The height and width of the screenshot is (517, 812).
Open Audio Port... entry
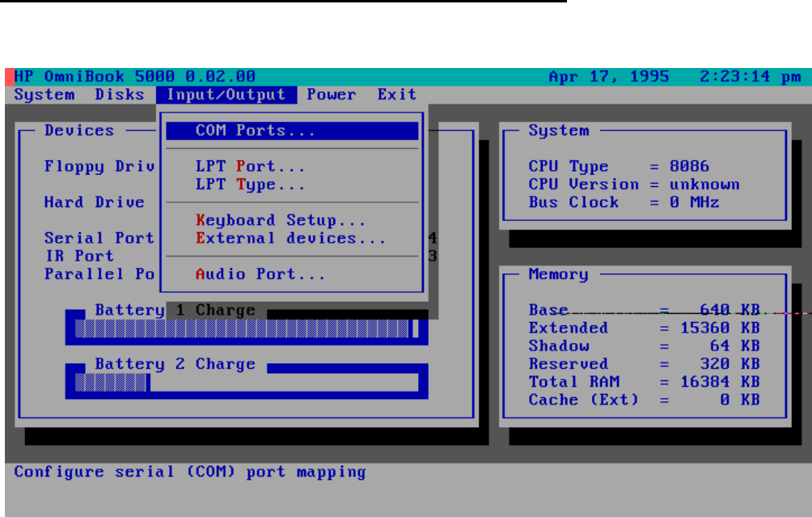[260, 274]
